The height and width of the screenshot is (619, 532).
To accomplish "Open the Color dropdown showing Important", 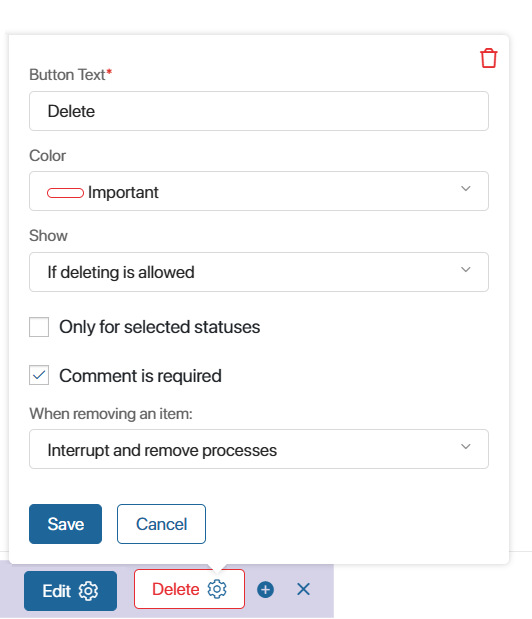I will [259, 191].
